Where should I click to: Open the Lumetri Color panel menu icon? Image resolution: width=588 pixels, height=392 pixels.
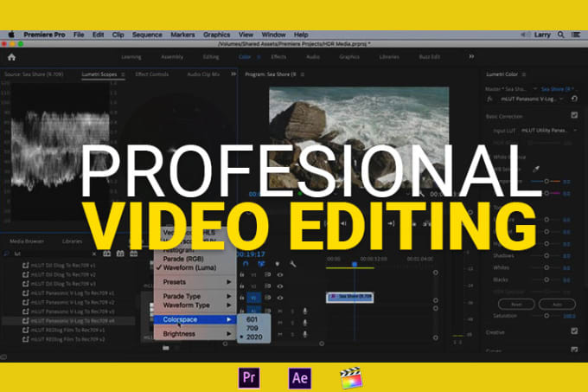[524, 74]
